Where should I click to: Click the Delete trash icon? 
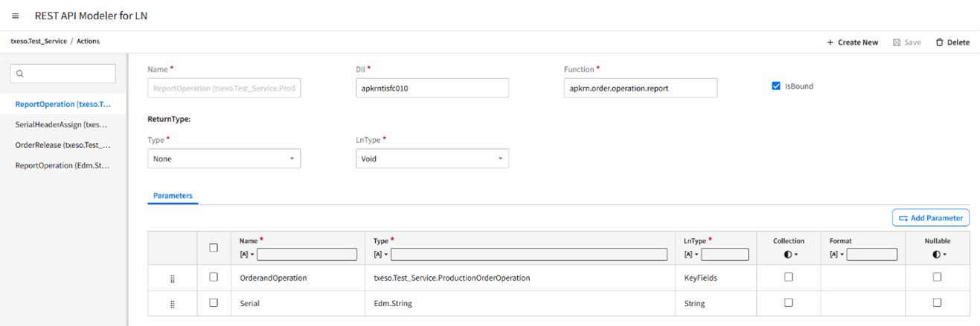point(939,42)
